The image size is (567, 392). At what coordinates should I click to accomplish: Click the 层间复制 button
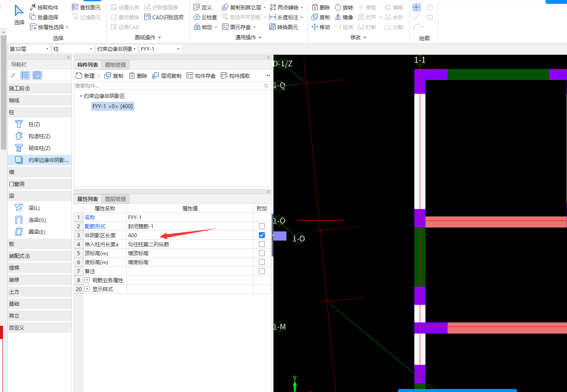(x=167, y=76)
